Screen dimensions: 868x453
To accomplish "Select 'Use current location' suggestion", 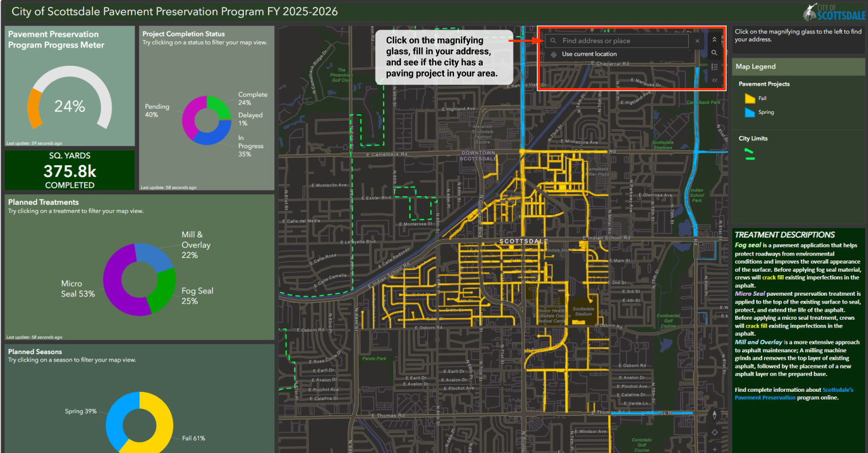I will (x=589, y=54).
